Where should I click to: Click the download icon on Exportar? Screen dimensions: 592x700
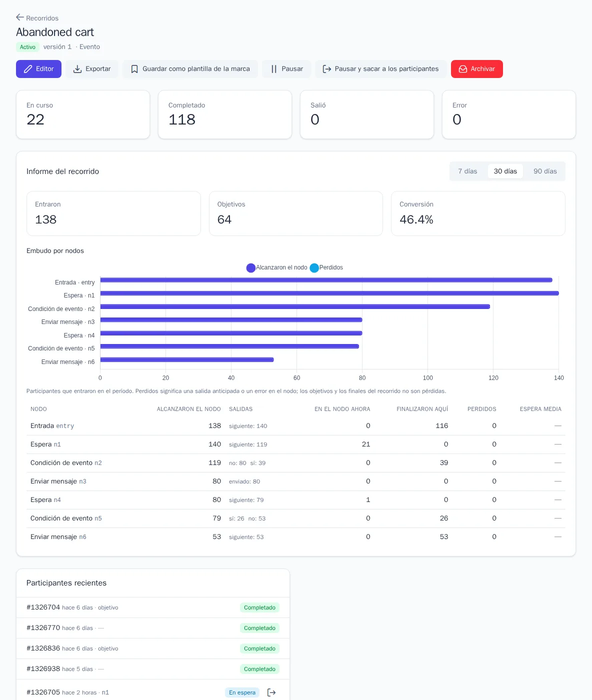77,69
